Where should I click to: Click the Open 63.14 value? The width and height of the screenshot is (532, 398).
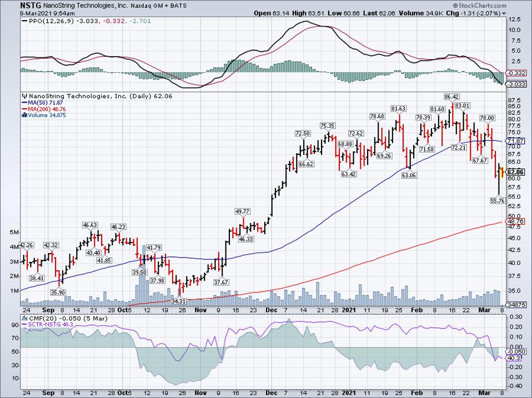(272, 13)
